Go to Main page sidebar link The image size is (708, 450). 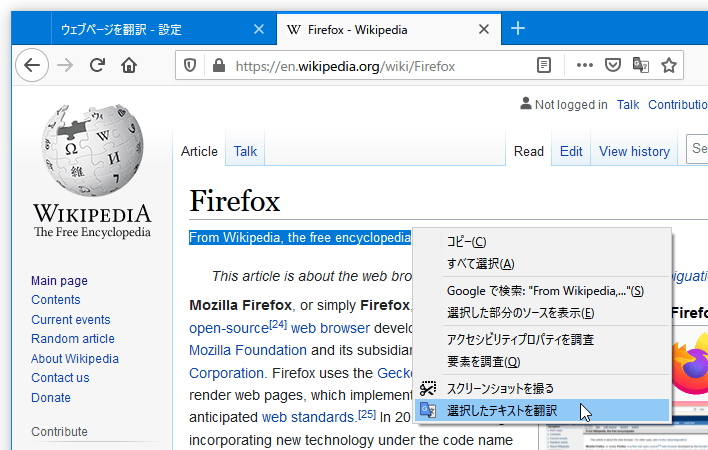[59, 281]
